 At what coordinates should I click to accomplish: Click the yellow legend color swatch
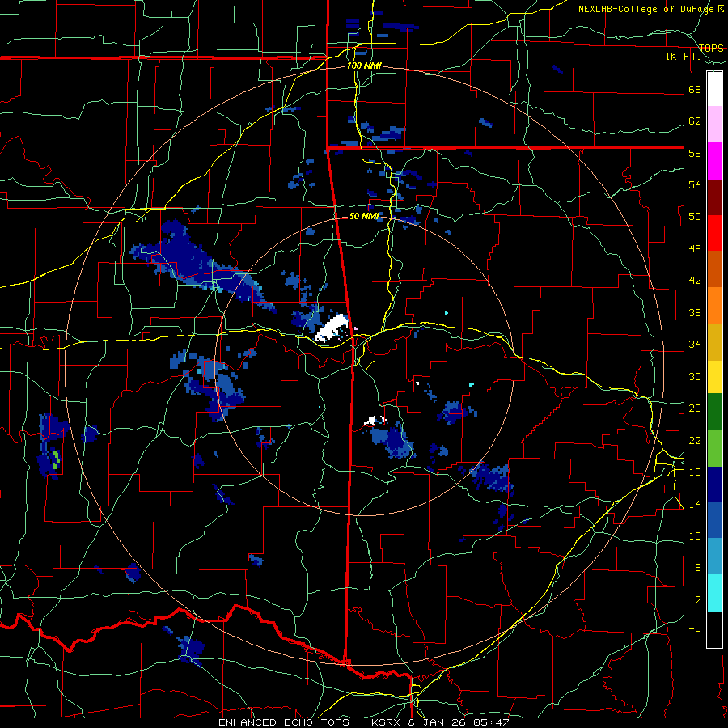(x=714, y=376)
